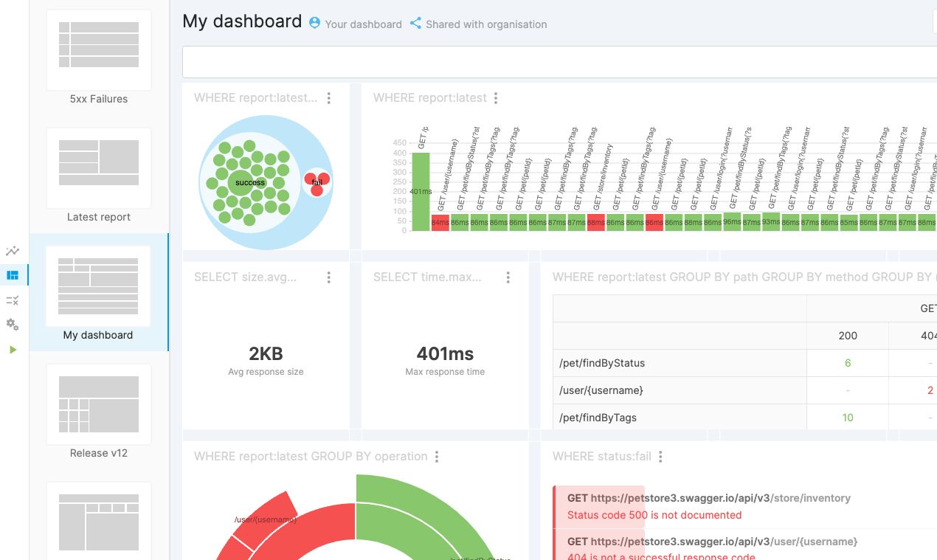Open the failed GET /store/inventory entry
Viewport: 937px width, 560px height.
point(744,507)
